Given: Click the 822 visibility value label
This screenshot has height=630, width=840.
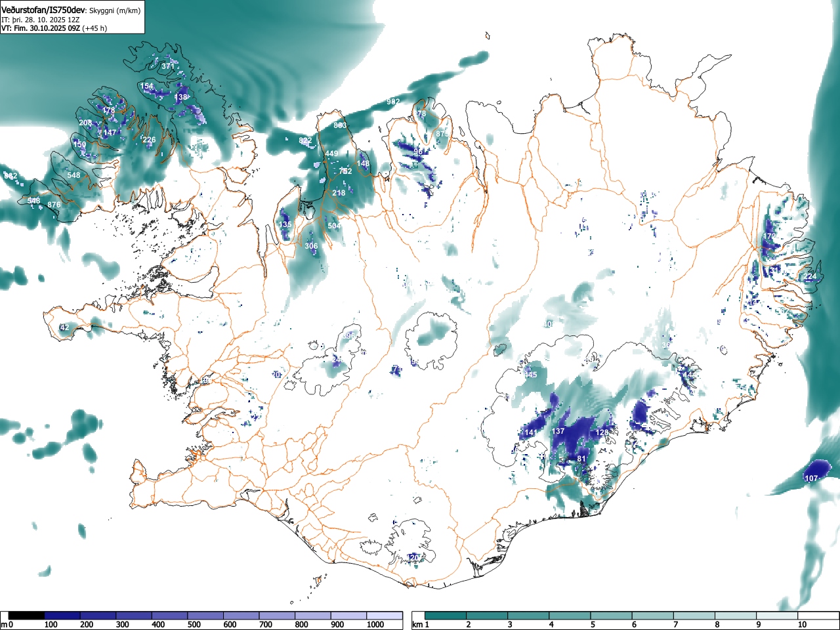Looking at the screenshot, I should (x=306, y=141).
